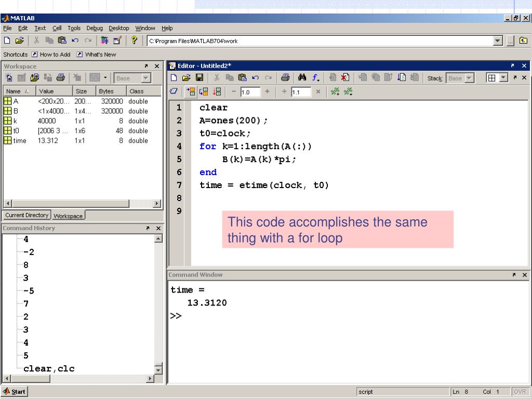Viewport: 532px width, 399px height.
Task: Switch to Workspace tab
Action: [x=68, y=216]
